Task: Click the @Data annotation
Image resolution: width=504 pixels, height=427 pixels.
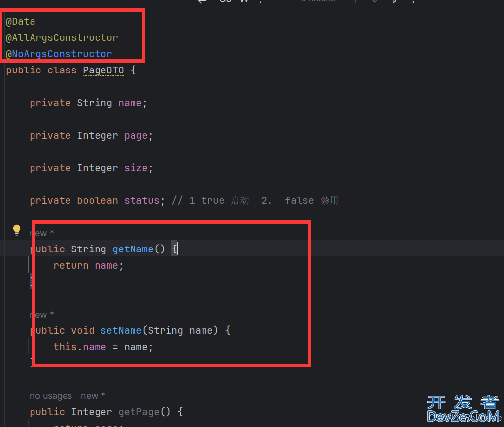Action: pos(21,22)
